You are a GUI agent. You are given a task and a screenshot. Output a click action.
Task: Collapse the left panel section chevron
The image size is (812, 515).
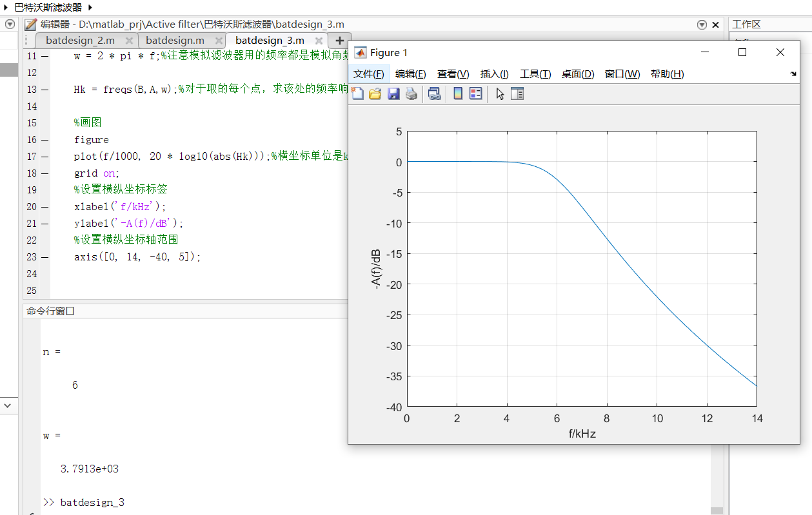coord(7,405)
